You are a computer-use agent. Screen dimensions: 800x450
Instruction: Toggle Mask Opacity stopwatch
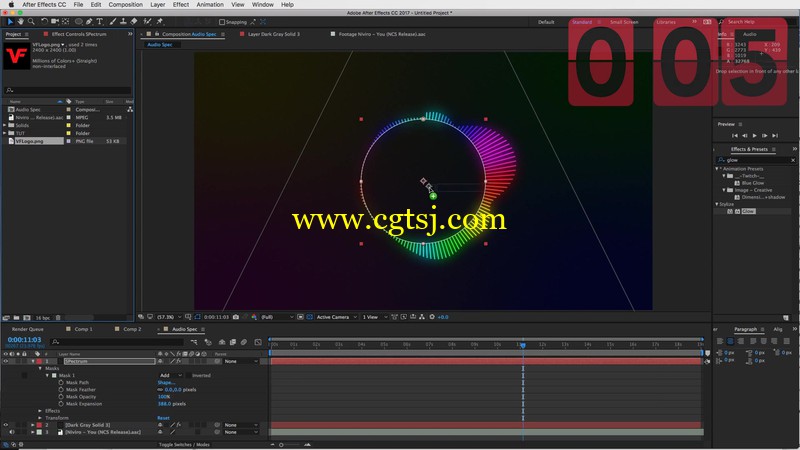click(61, 396)
